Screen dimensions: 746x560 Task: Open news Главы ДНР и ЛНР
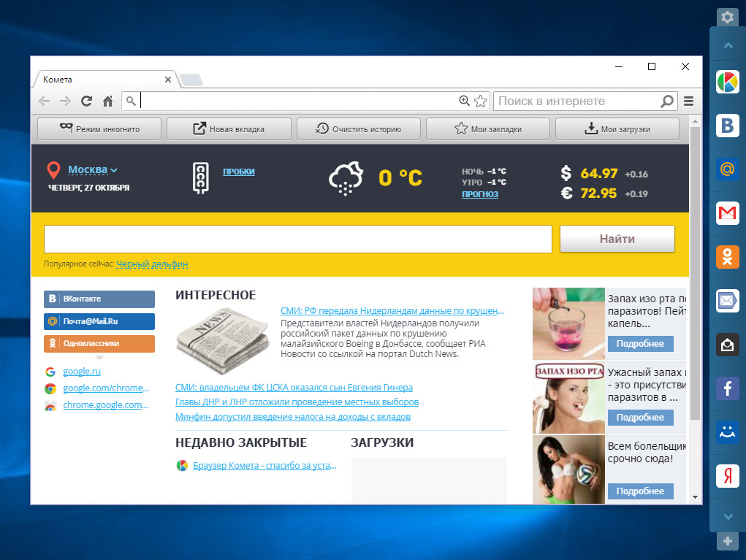pyautogui.click(x=297, y=402)
